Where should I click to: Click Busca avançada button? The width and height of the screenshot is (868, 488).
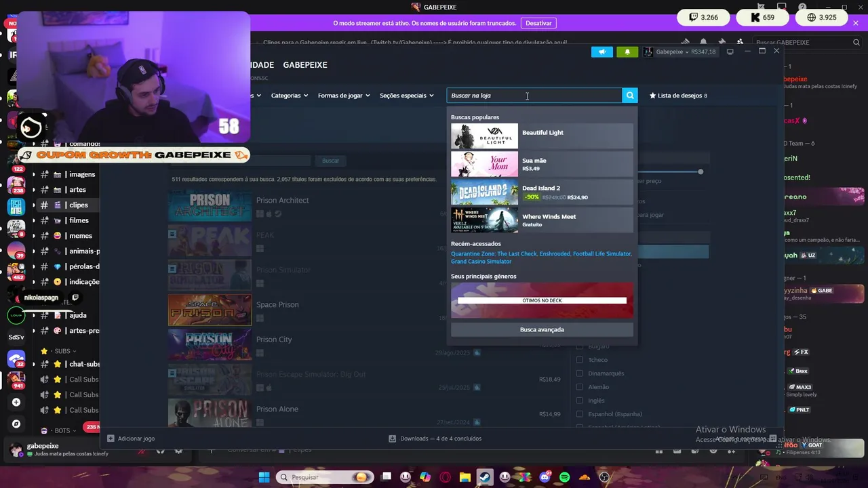542,329
